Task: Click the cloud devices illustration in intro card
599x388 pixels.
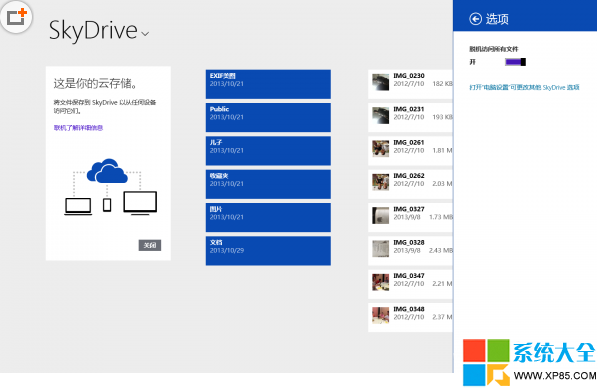Action: pyautogui.click(x=111, y=187)
